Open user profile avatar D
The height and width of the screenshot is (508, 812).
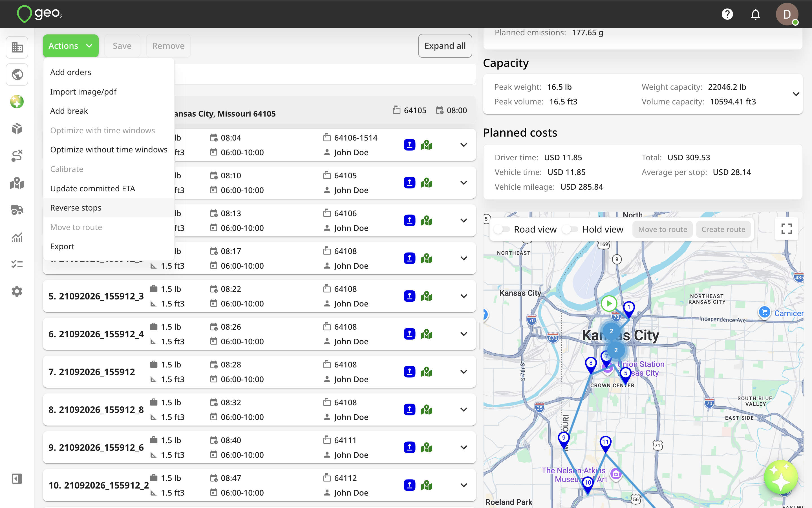coord(787,14)
